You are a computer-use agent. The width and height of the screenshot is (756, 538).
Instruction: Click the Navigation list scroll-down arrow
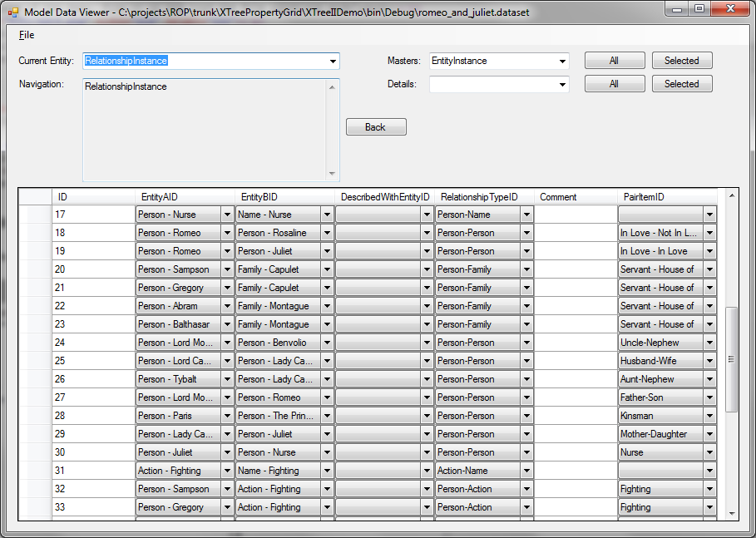332,174
